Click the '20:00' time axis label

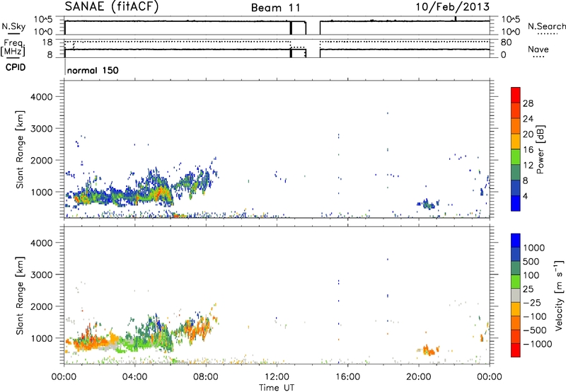[x=419, y=377]
